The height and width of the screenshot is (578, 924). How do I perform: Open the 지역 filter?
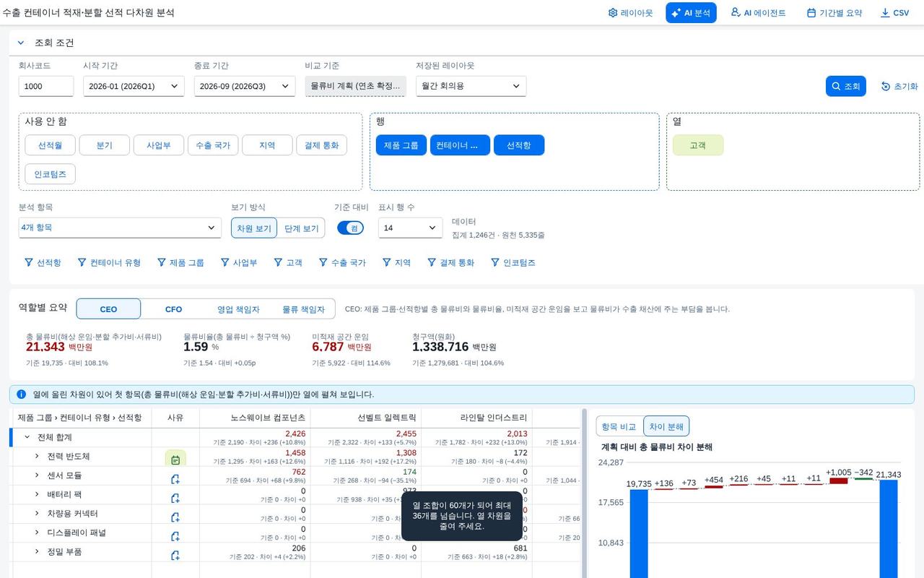pyautogui.click(x=396, y=263)
